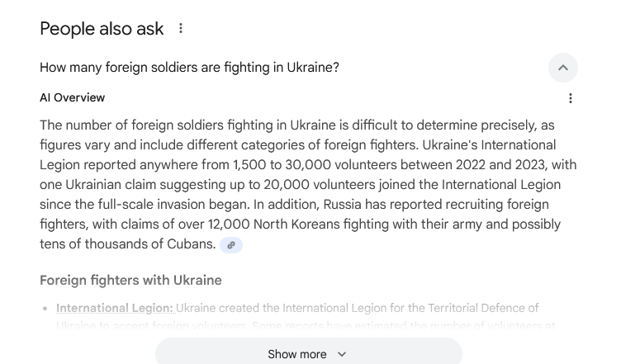
Task: Click the bullet point before International Legion
Action: pyautogui.click(x=44, y=309)
